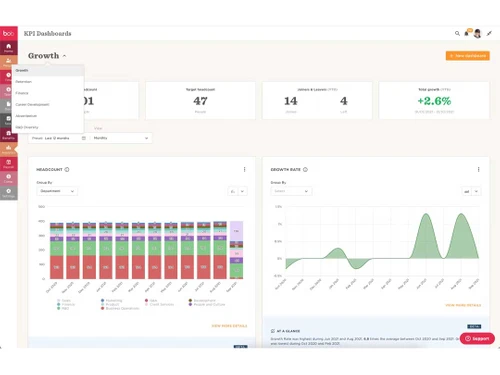Open the Payroll section in the sidebar
The height and width of the screenshot is (375, 500).
[9, 163]
